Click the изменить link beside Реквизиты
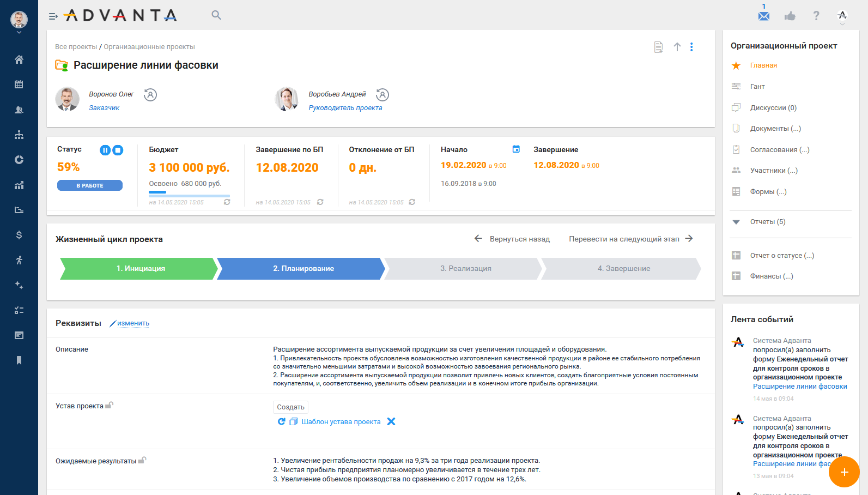 pyautogui.click(x=132, y=323)
